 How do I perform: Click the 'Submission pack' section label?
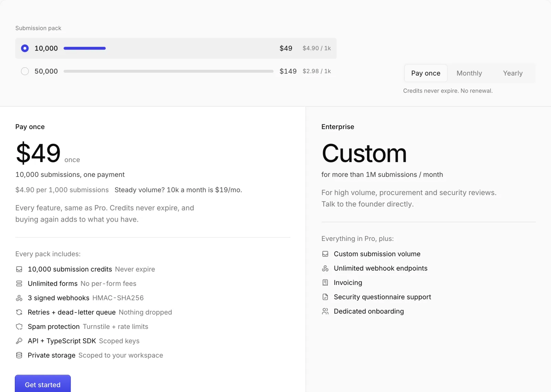click(38, 28)
